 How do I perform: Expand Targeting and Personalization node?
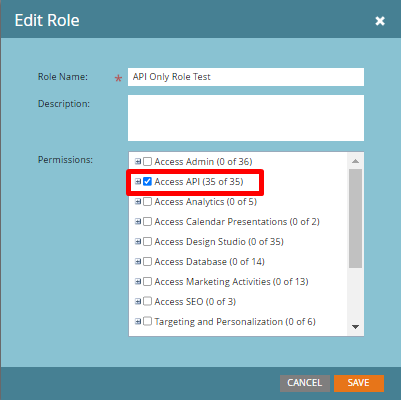coord(138,322)
